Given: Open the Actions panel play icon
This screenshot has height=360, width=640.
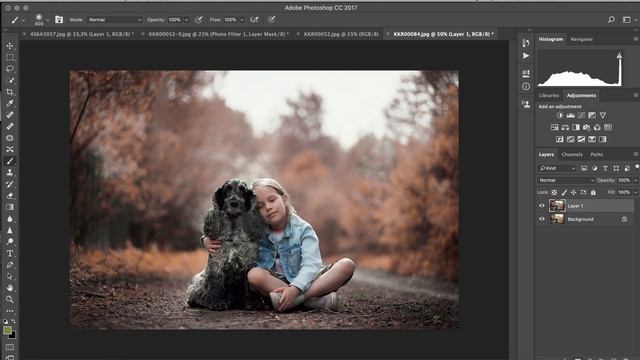Looking at the screenshot, I should point(526,56).
